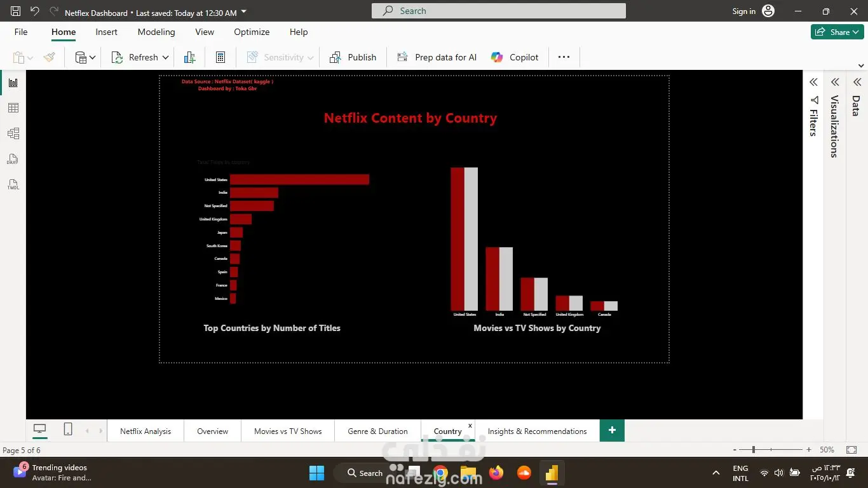Click the Power BI taskbar icon
Image resolution: width=868 pixels, height=488 pixels.
pos(552,473)
